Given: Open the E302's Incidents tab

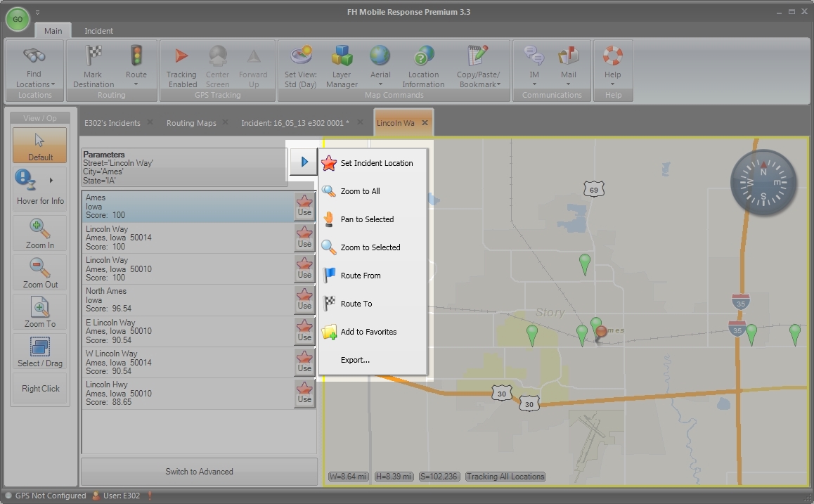Looking at the screenshot, I should pos(112,123).
